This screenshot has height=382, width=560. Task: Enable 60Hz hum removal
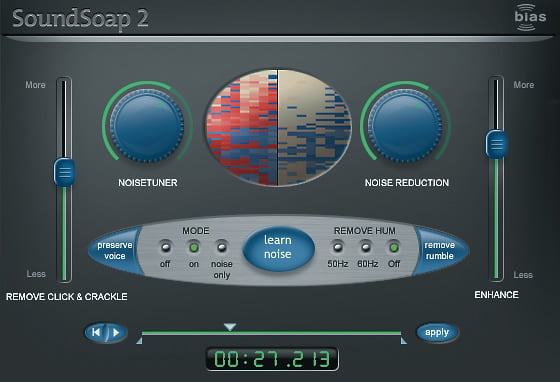pos(365,247)
